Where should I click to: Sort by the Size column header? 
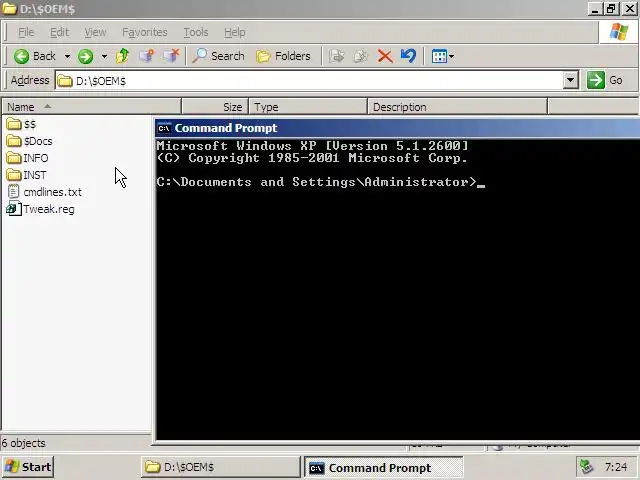pos(215,107)
